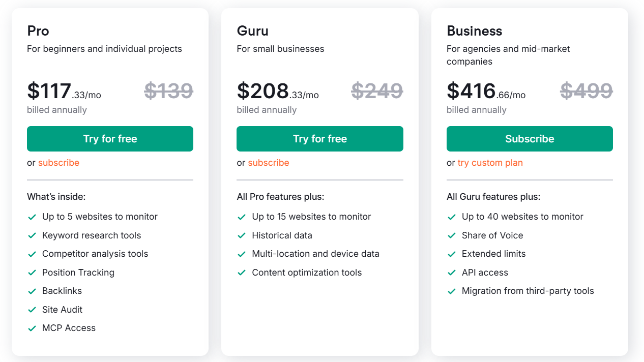The image size is (644, 362).
Task: Click 'try custom plan' under Business
Action: coord(490,162)
